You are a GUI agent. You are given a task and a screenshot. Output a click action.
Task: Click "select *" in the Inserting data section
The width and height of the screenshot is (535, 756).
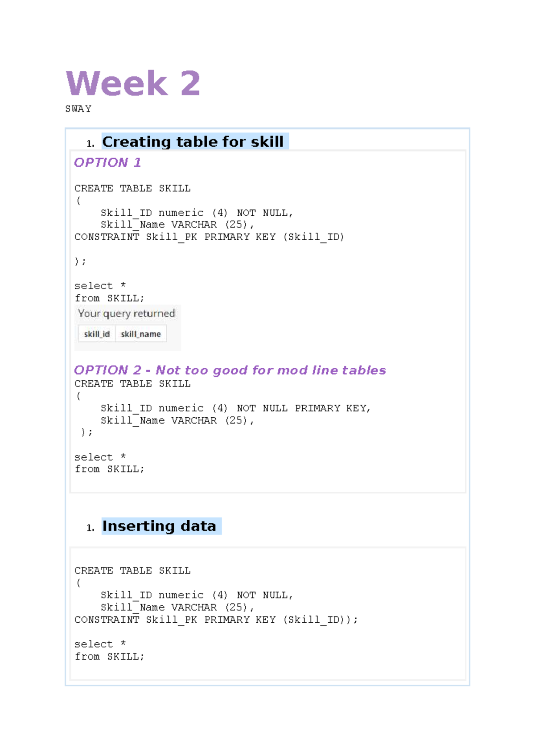pos(100,644)
